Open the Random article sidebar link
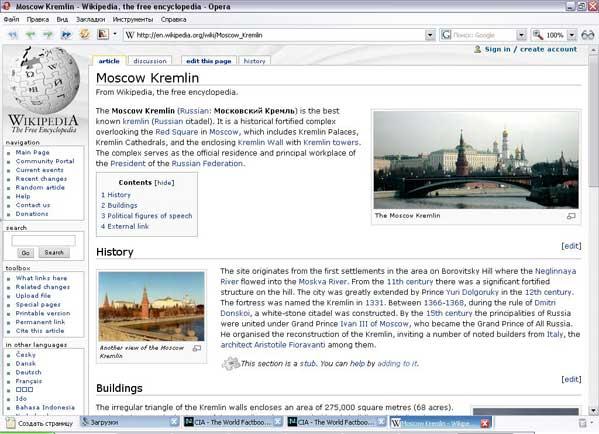The image size is (599, 434). 40,188
